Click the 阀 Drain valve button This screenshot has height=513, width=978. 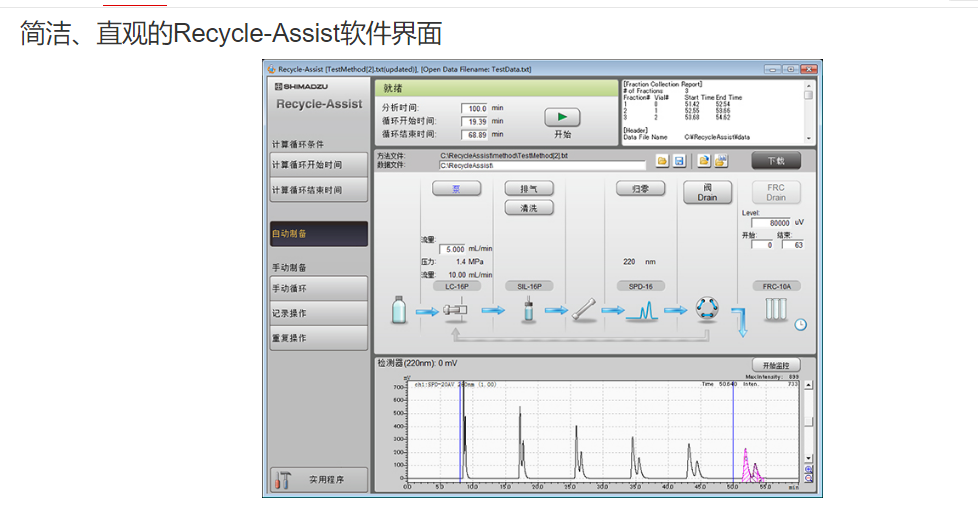coord(707,192)
